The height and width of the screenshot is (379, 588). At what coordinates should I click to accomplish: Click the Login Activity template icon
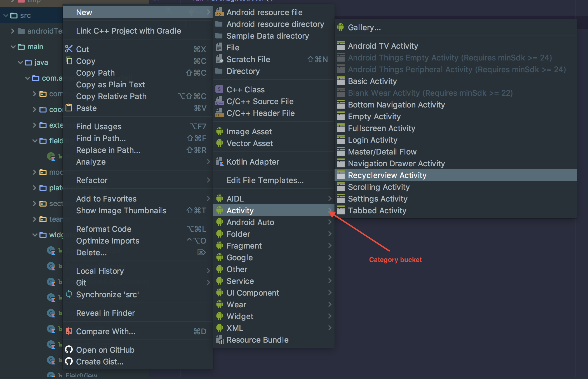[x=341, y=140]
